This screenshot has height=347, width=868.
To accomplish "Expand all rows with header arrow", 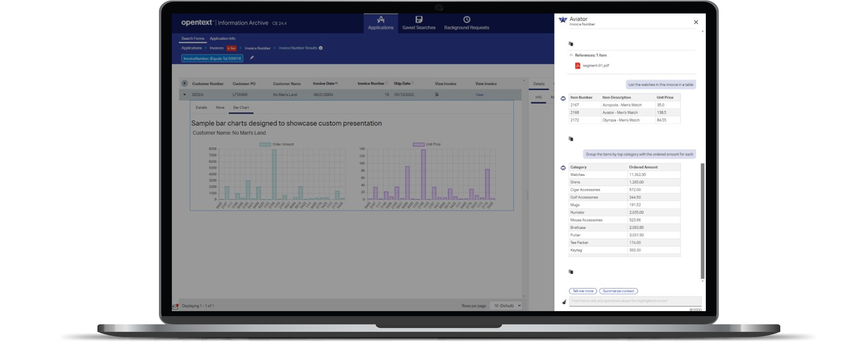I will pos(184,83).
